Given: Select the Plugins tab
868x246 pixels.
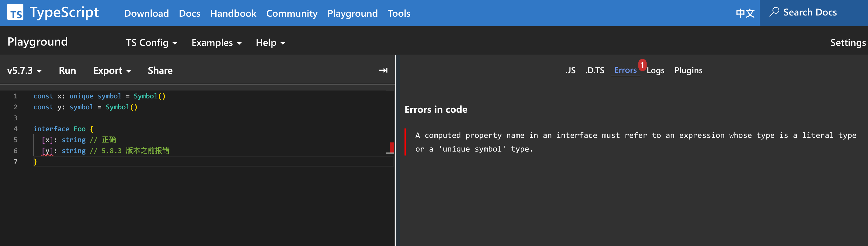Looking at the screenshot, I should 688,70.
